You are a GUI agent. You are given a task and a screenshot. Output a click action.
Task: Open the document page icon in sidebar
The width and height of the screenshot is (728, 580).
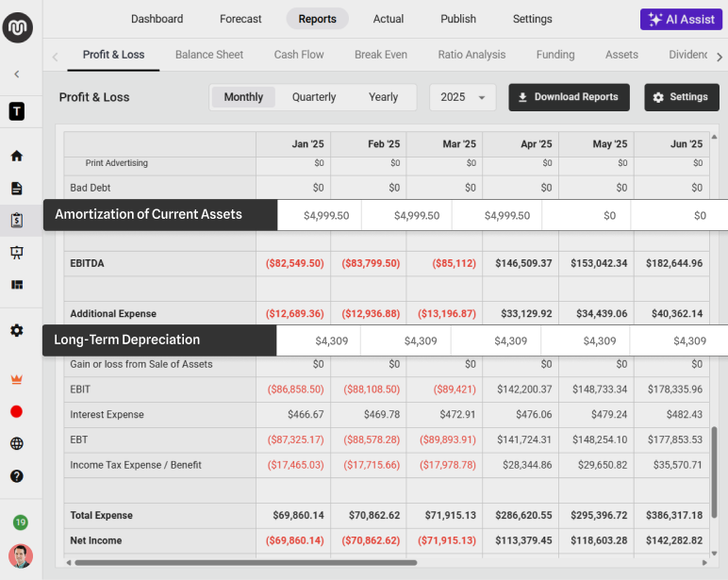click(x=17, y=189)
